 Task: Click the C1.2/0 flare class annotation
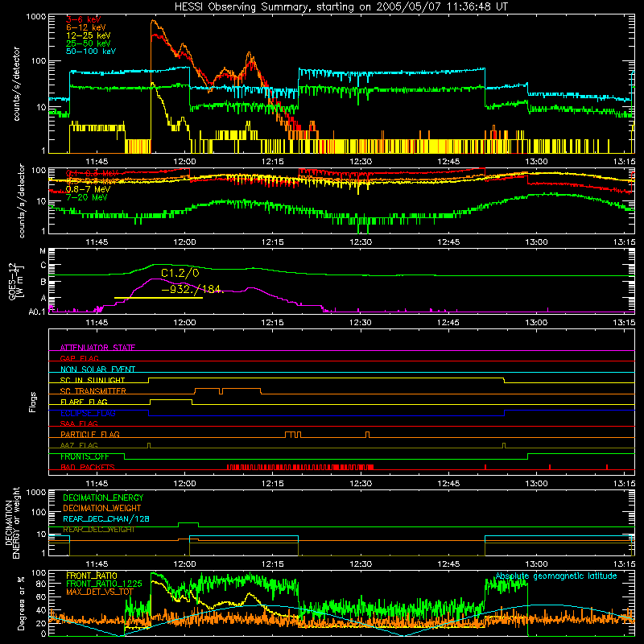(x=180, y=273)
